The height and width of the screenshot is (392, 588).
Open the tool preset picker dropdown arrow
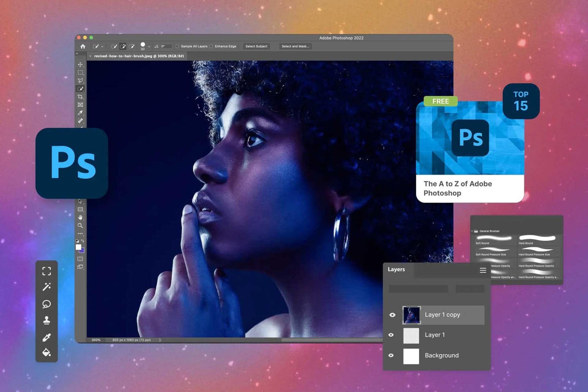[x=102, y=47]
